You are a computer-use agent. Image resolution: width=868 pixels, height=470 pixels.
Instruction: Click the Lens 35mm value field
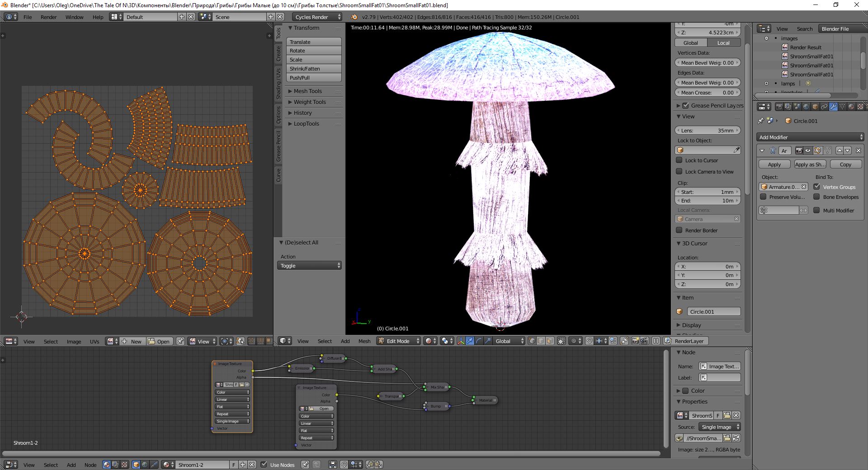(708, 130)
